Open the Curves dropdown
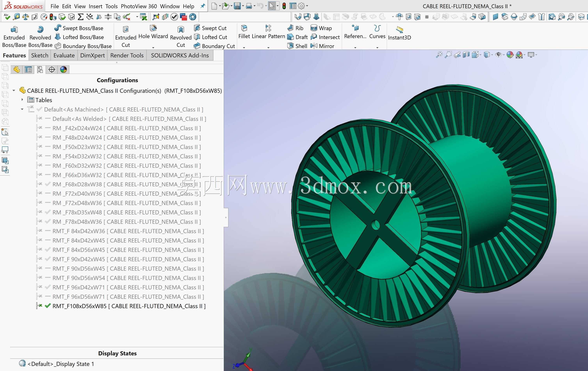 click(x=377, y=47)
